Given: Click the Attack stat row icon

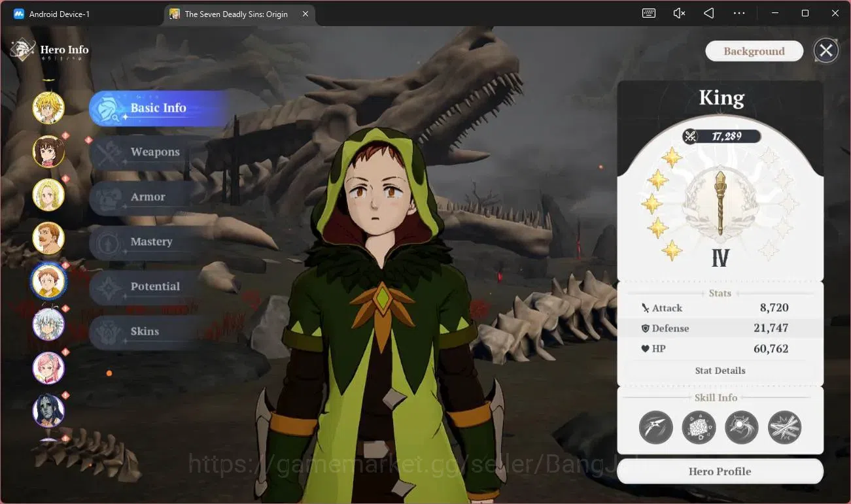Looking at the screenshot, I should pos(646,308).
